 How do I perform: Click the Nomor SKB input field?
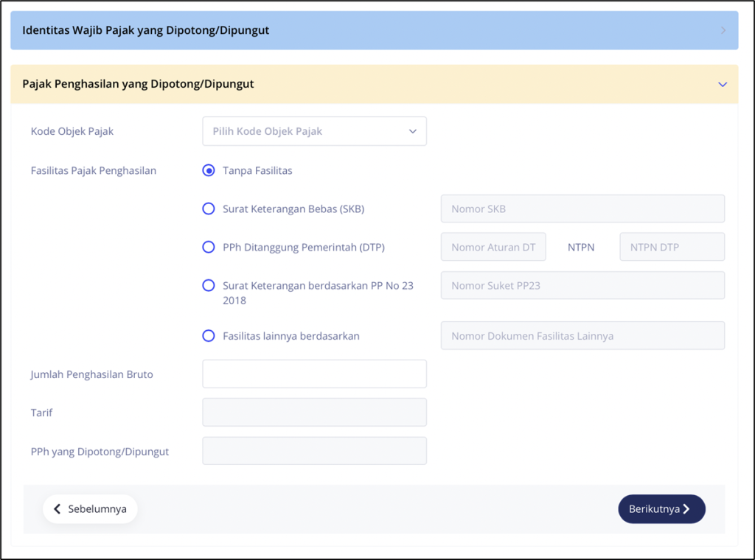click(x=582, y=209)
